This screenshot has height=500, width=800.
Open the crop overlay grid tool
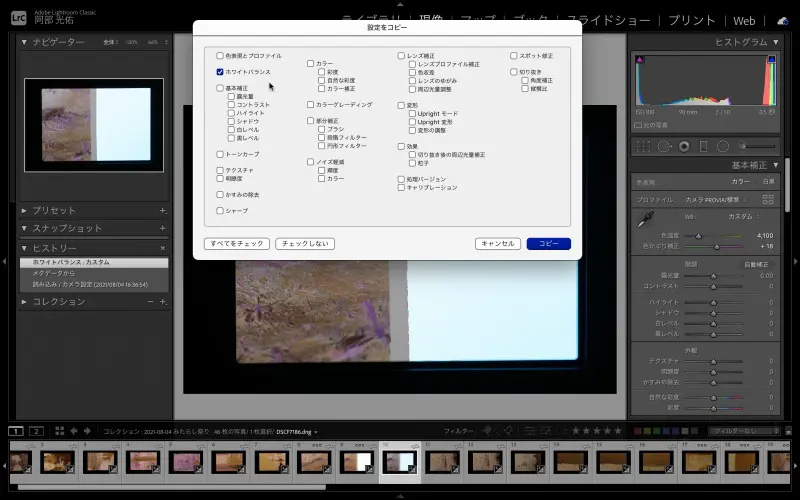(x=643, y=146)
